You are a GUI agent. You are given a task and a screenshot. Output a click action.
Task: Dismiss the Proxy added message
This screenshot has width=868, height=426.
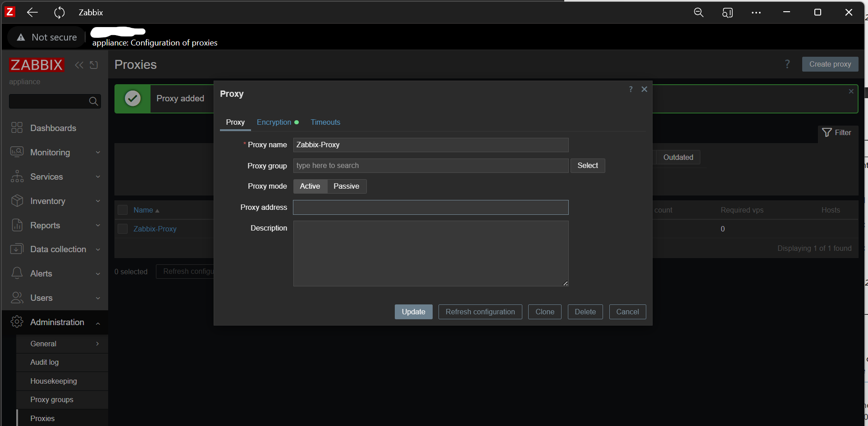pyautogui.click(x=851, y=91)
